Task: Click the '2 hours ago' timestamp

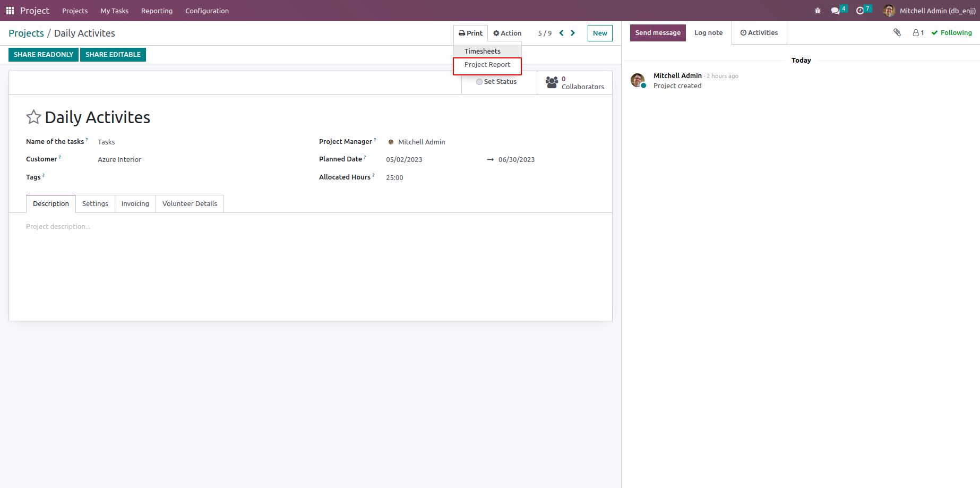Action: pos(723,76)
